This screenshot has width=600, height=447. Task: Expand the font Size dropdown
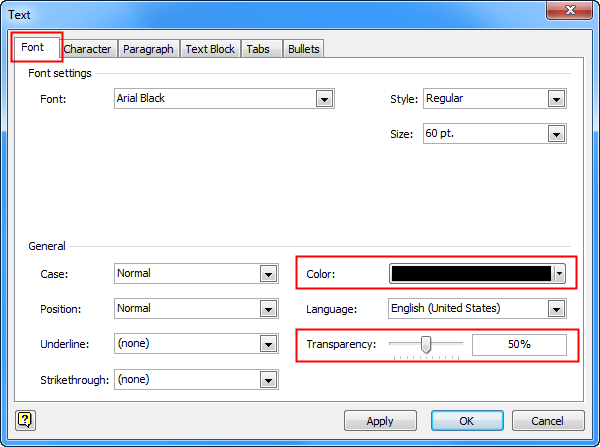point(557,134)
